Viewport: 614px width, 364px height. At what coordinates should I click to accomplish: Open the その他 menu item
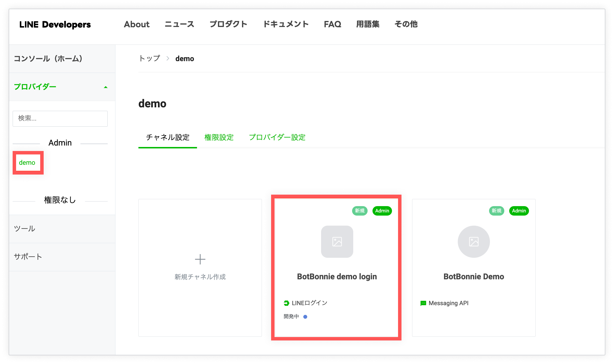click(406, 24)
